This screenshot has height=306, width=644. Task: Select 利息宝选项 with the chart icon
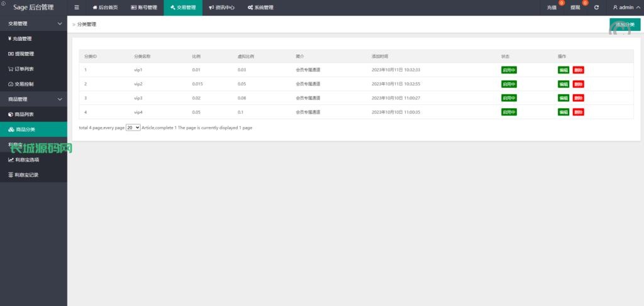tap(26, 160)
